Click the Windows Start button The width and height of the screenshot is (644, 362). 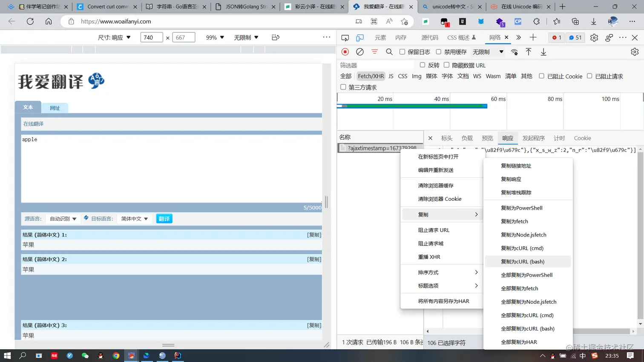[x=7, y=356]
